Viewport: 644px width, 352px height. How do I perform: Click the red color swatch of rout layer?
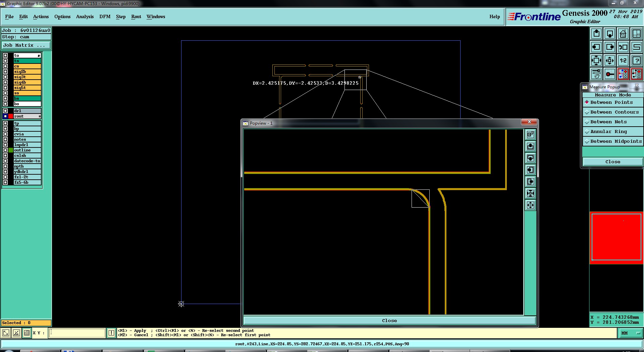pyautogui.click(x=11, y=116)
